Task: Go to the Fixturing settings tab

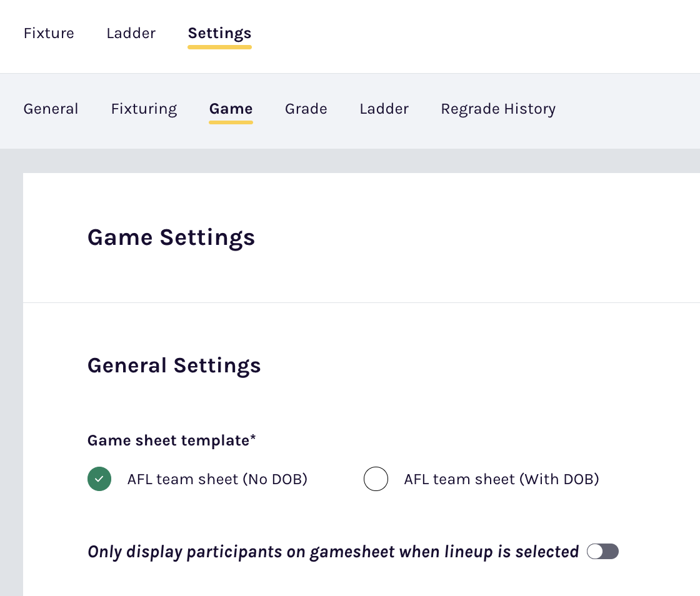Action: 144,109
